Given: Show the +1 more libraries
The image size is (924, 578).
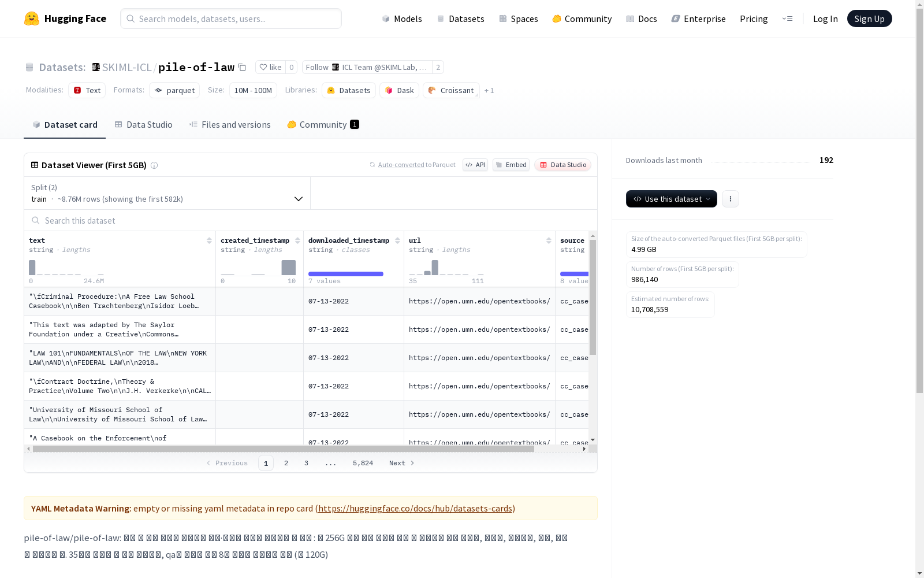Looking at the screenshot, I should tap(489, 91).
